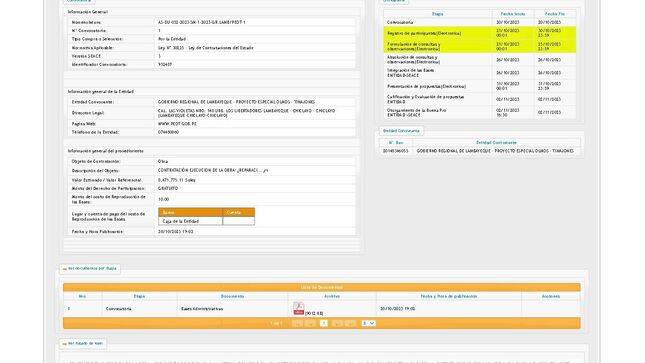The image size is (645, 363).
Task: Collapse icon beside Ver documentos por Etapa
Action: pyautogui.click(x=65, y=269)
